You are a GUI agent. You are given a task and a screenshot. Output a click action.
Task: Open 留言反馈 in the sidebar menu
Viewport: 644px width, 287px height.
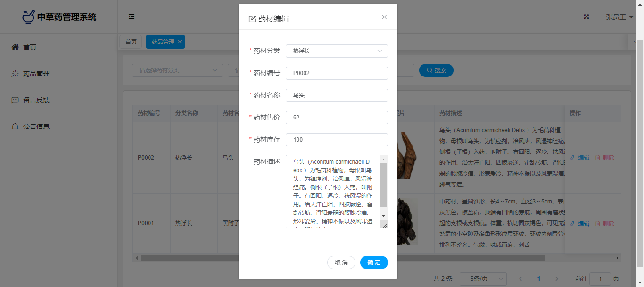[58, 100]
